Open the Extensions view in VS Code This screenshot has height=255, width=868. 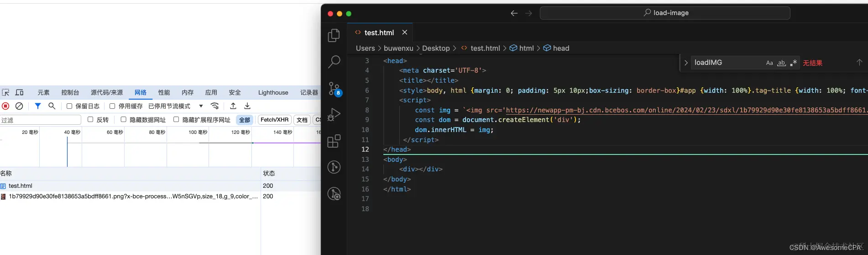click(x=334, y=141)
